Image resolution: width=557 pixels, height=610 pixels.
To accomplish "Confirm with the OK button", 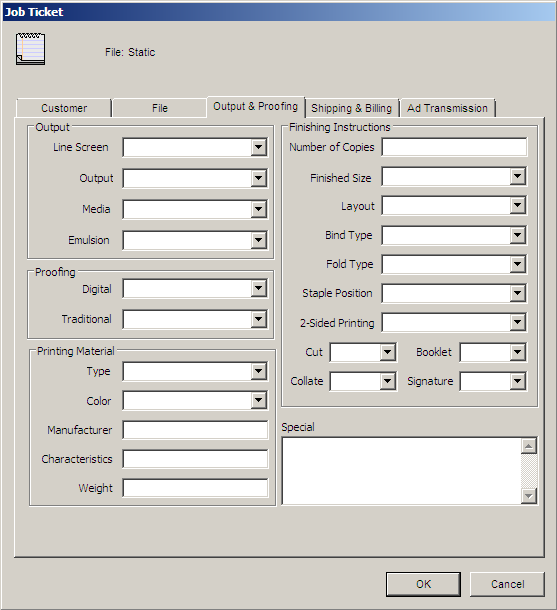I will coord(424,584).
